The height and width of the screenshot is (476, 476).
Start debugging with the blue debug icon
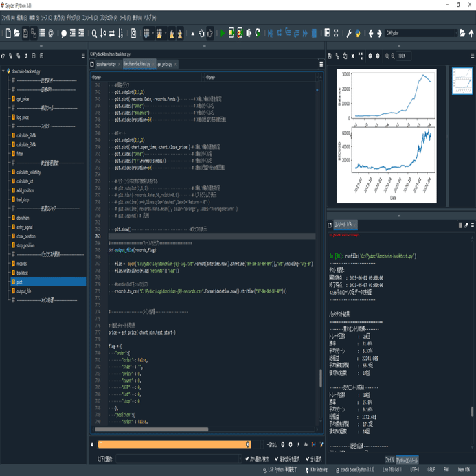coord(270,33)
